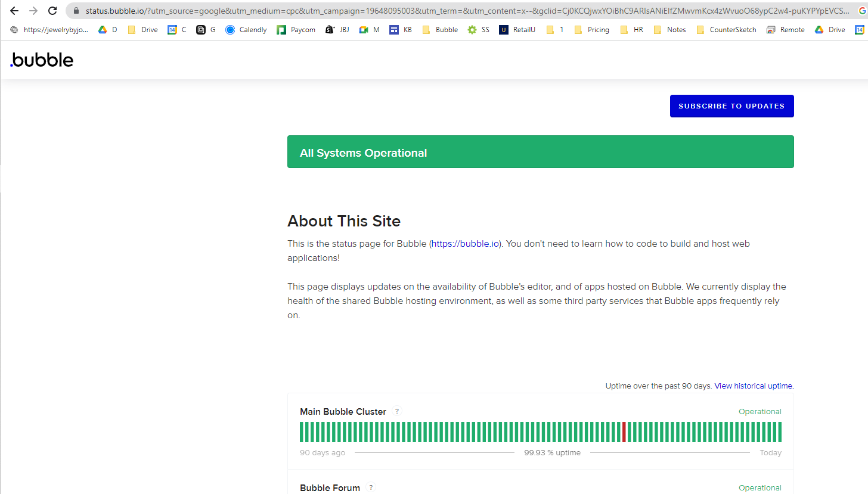
Task: Click the Google icon in the address bar
Action: [x=862, y=11]
